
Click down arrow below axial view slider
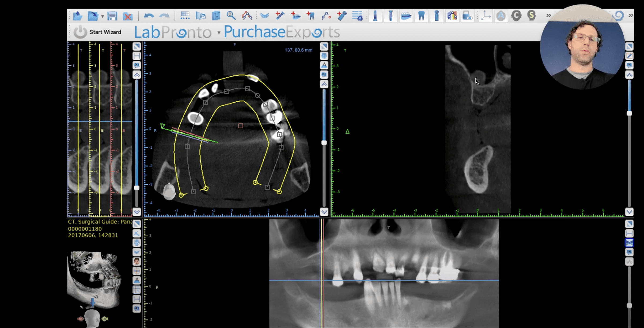point(324,212)
